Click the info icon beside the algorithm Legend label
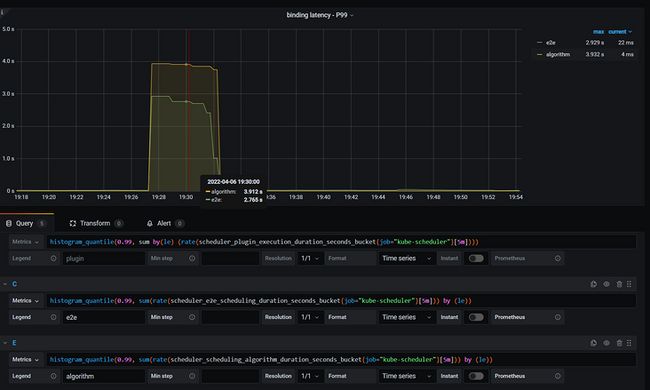The image size is (650, 390). [x=53, y=376]
